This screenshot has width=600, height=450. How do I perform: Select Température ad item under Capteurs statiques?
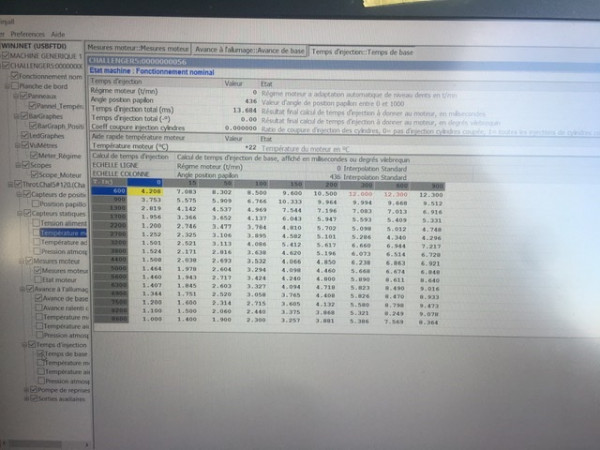click(x=64, y=242)
